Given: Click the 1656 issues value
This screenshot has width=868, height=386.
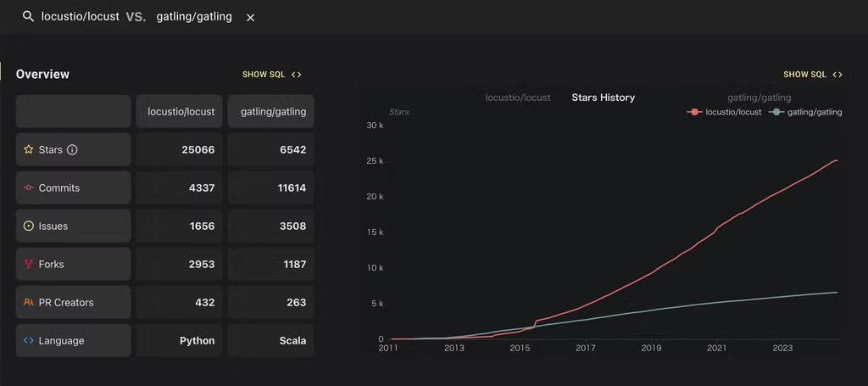Looking at the screenshot, I should pyautogui.click(x=202, y=226).
